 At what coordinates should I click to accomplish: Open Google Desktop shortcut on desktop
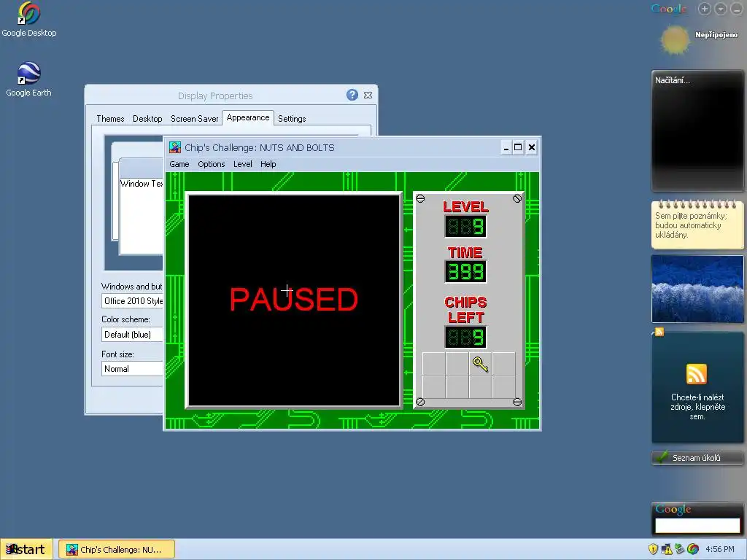click(29, 20)
